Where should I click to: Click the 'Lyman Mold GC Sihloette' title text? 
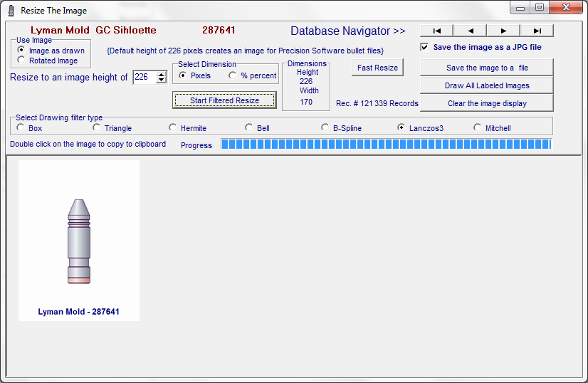tap(93, 30)
